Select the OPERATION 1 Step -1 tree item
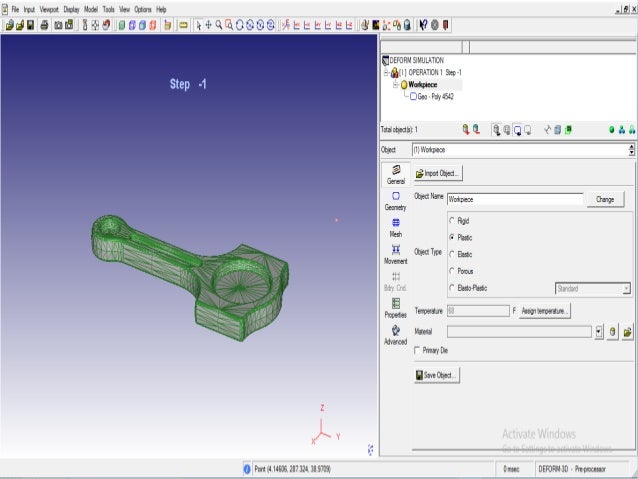 click(430, 72)
